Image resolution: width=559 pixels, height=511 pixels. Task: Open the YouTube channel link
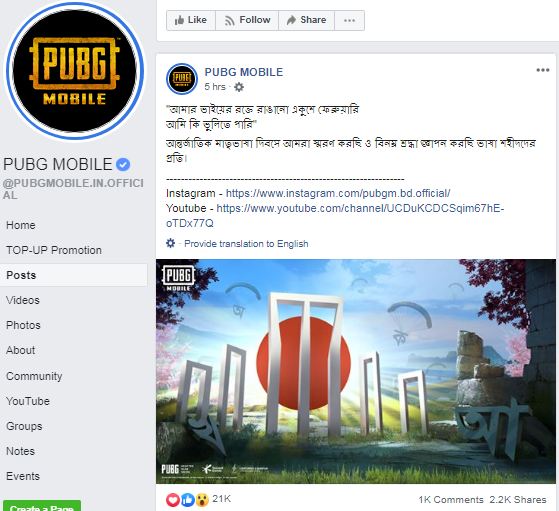(335, 216)
